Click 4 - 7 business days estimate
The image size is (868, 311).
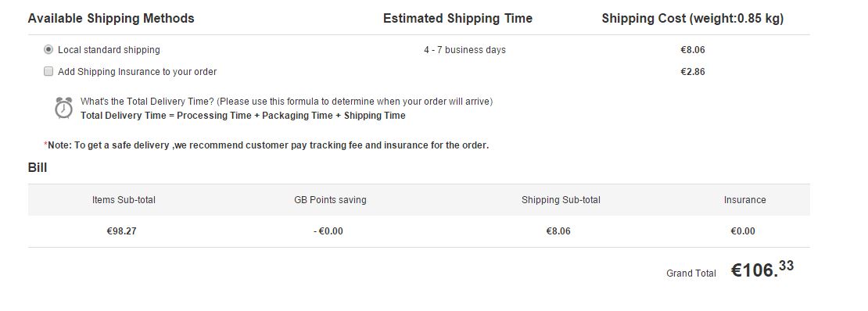465,50
